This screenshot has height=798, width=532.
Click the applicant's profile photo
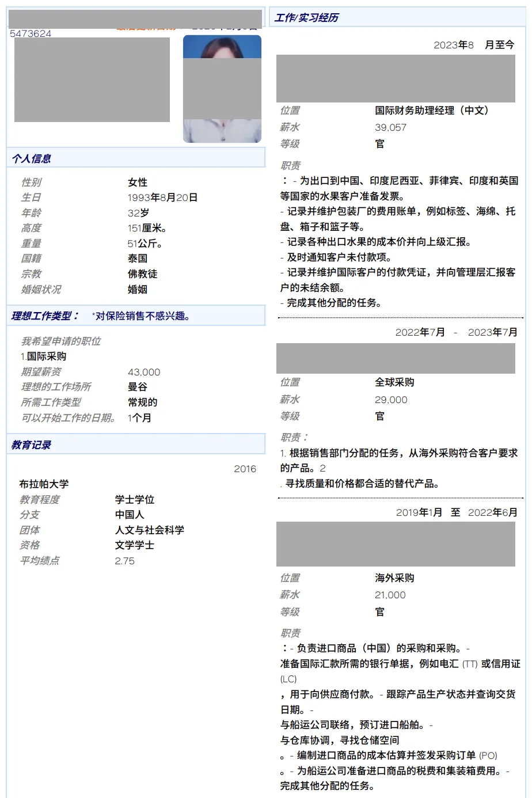(x=222, y=89)
